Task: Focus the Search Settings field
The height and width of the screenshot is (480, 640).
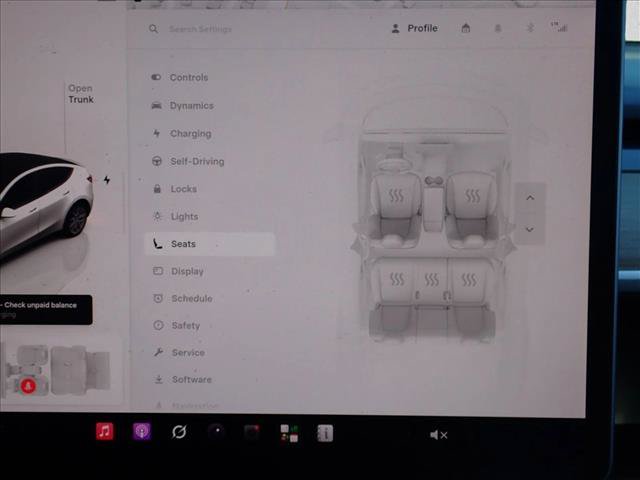Action: point(200,29)
